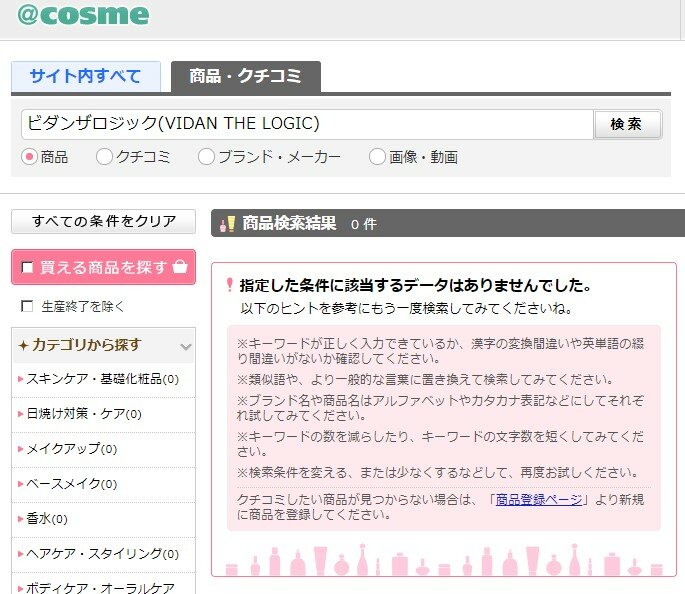Open the 商品登録ページ link

tap(538, 500)
